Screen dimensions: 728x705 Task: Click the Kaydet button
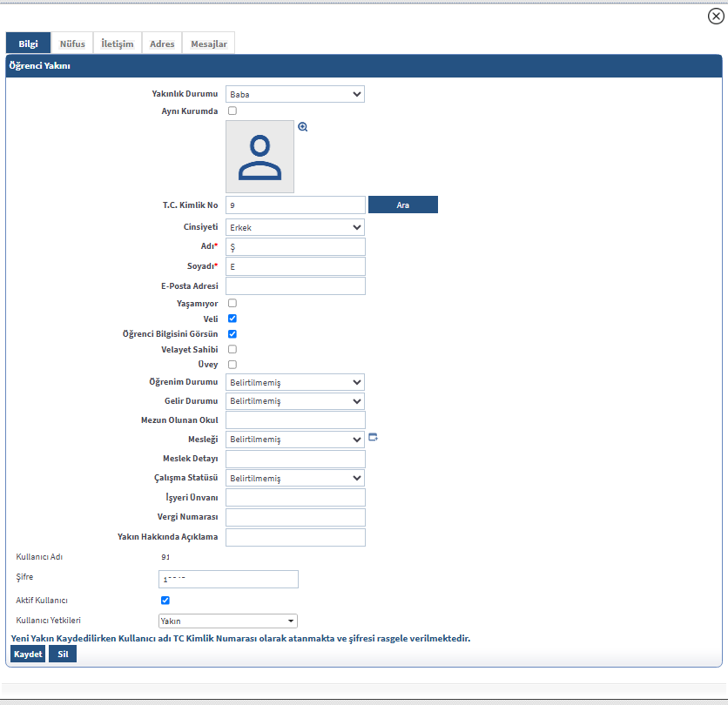[28, 655]
